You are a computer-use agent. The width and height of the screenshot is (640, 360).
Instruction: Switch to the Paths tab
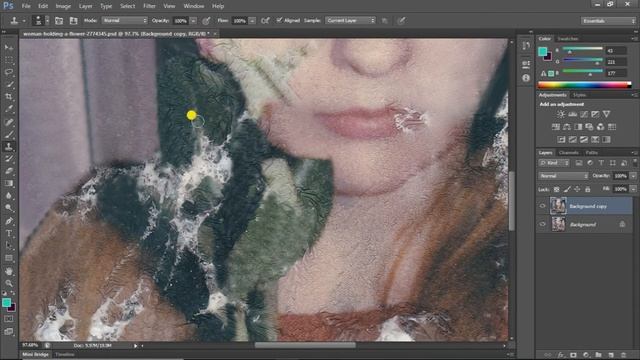point(591,153)
